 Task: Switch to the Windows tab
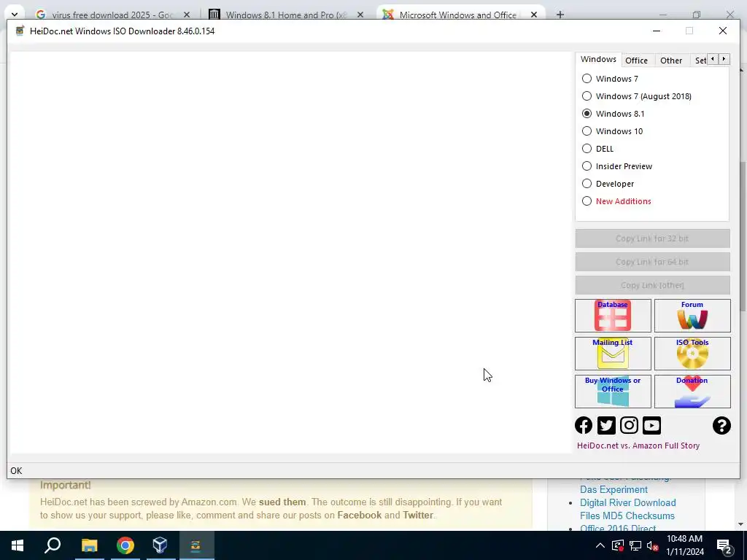(598, 60)
